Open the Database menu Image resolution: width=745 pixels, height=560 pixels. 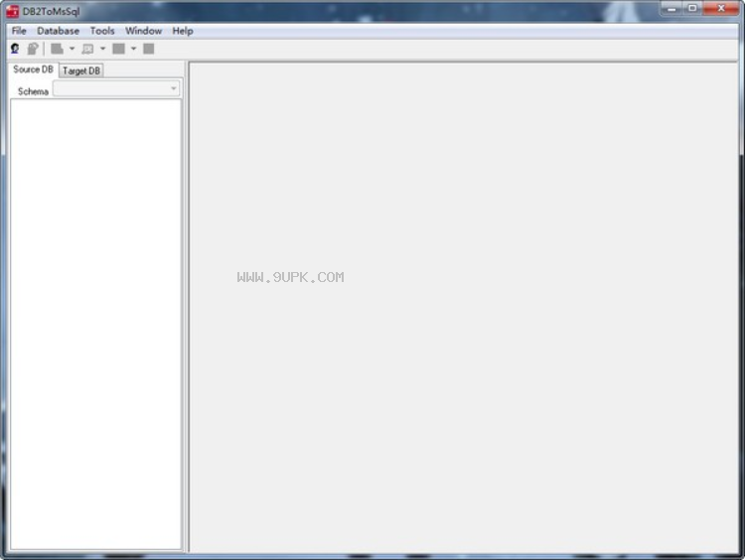[x=58, y=31]
